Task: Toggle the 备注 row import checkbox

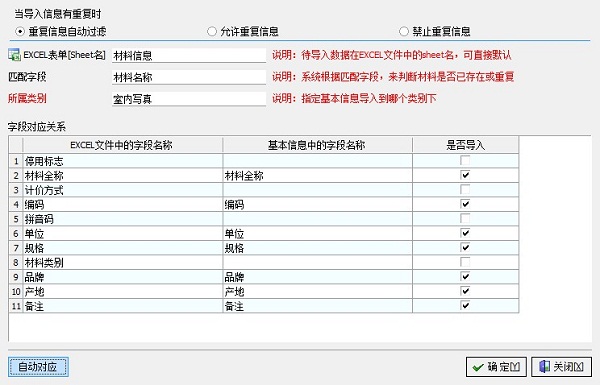Action: pos(465,305)
